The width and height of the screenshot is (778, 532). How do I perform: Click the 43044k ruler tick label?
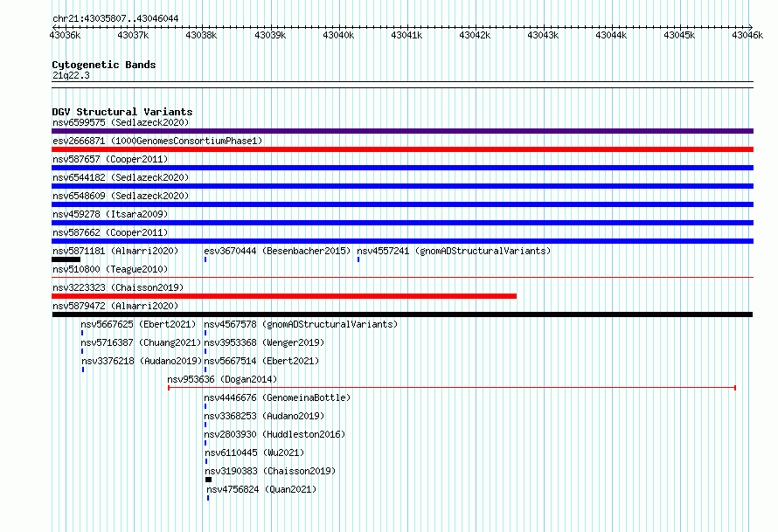tap(611, 35)
